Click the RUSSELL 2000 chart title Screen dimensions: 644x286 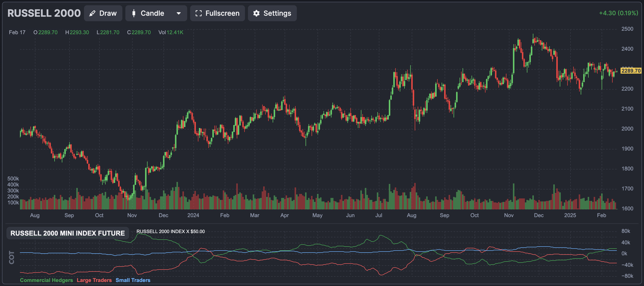click(x=44, y=13)
